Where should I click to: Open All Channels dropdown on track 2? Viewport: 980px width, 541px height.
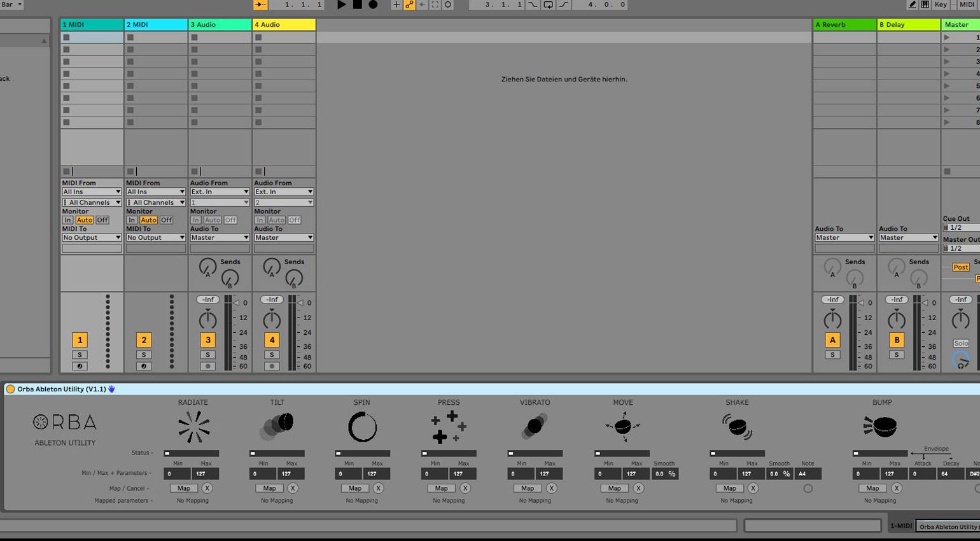pos(156,202)
